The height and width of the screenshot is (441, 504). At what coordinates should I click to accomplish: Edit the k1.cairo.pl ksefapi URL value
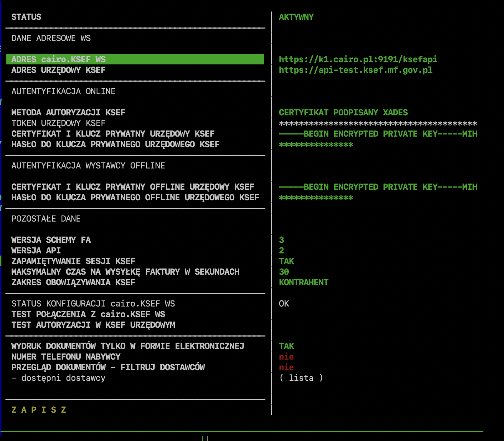pyautogui.click(x=357, y=59)
